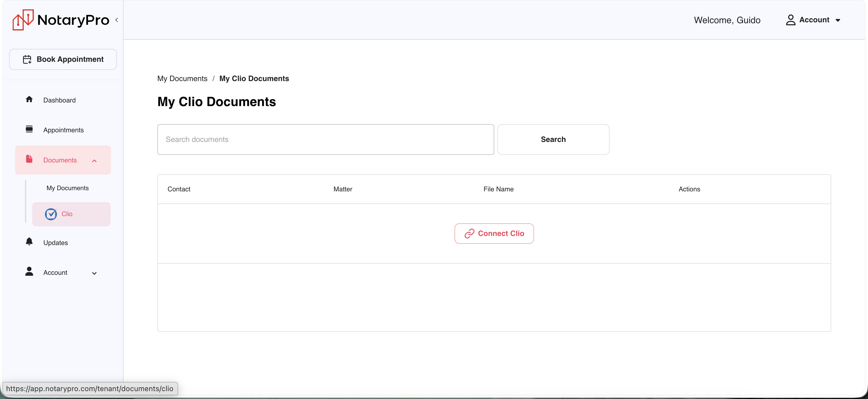The height and width of the screenshot is (399, 868).
Task: Click the My Clio Documents breadcrumb
Action: tap(254, 79)
